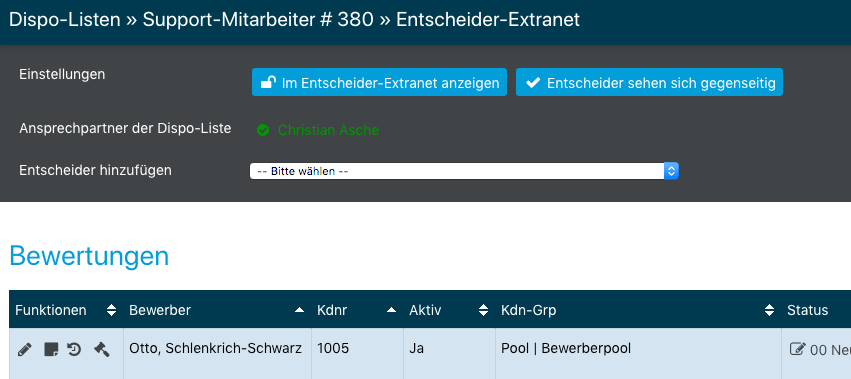The width and height of the screenshot is (851, 379).
Task: Sort by Bewerber column arrow
Action: tap(299, 310)
